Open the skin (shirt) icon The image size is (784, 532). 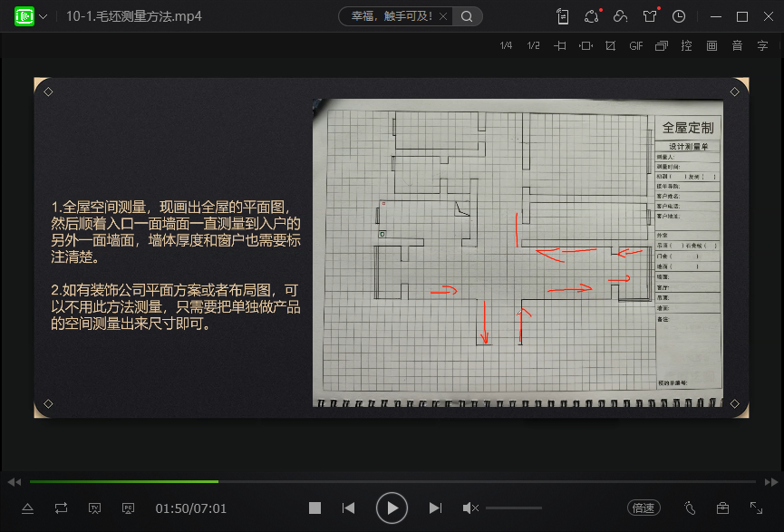pos(651,16)
